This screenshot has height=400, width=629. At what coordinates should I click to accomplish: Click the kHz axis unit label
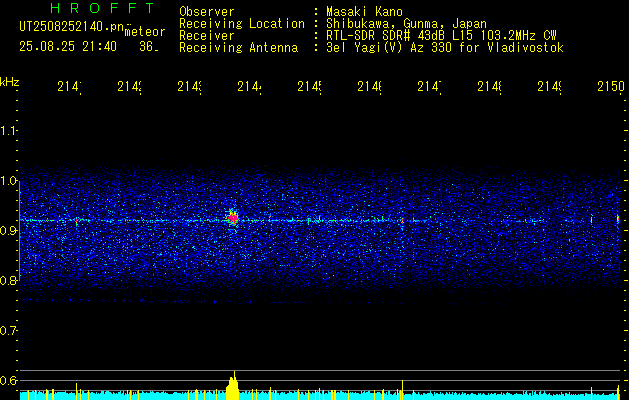[10, 82]
